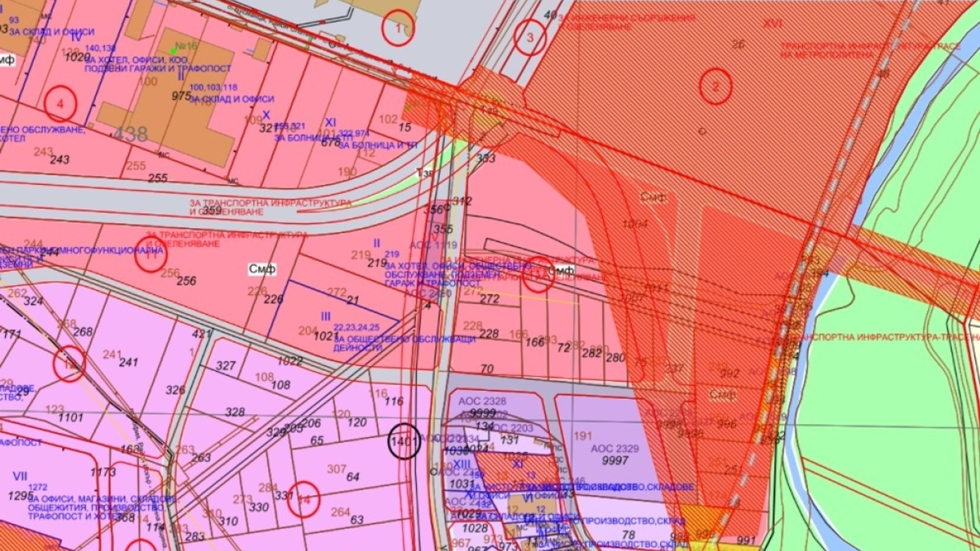Image resolution: width=980 pixels, height=551 pixels.
Task: Click the green dot beside №16 label
Action: coord(173,51)
